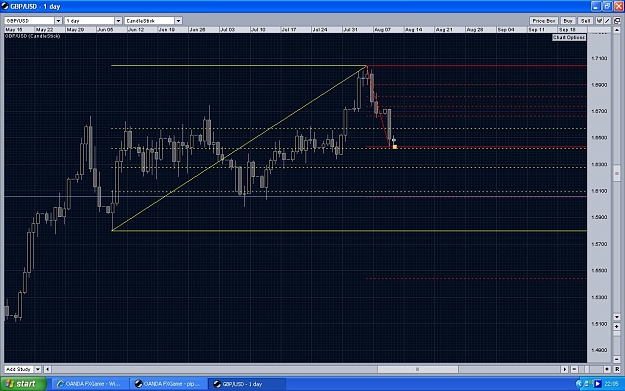
Task: Click the window title bar icon
Action: tap(5, 6)
